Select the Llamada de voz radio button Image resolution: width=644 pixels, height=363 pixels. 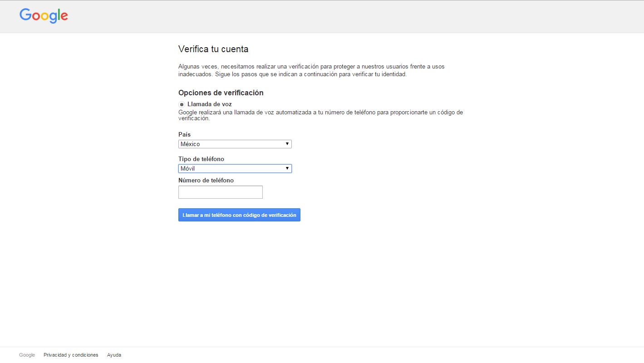182,104
